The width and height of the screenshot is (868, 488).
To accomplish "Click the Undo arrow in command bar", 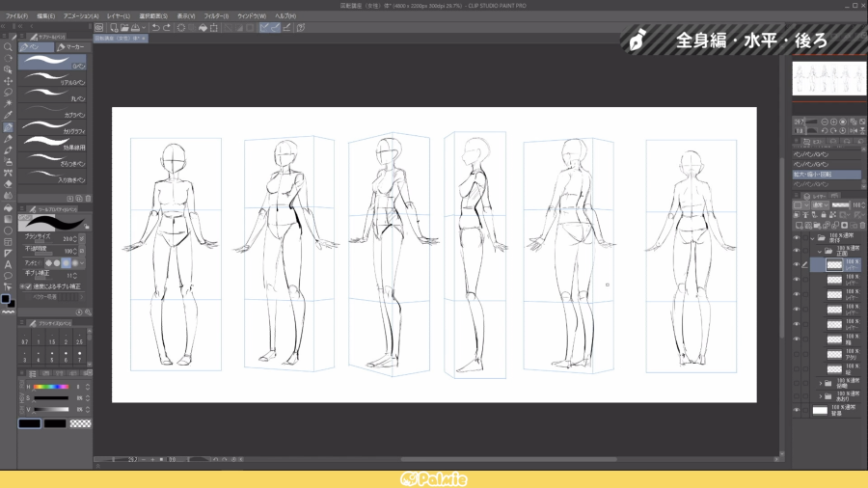I will (x=155, y=28).
